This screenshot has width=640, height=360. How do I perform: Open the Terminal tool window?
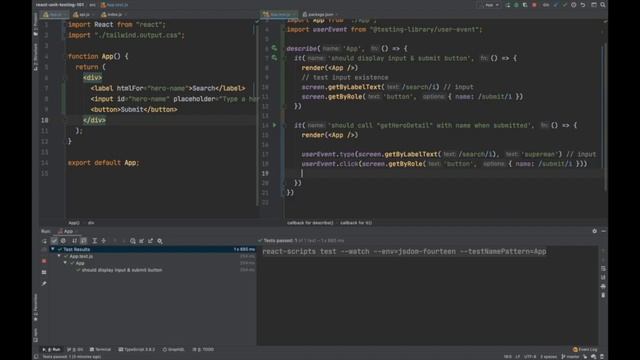(x=100, y=349)
